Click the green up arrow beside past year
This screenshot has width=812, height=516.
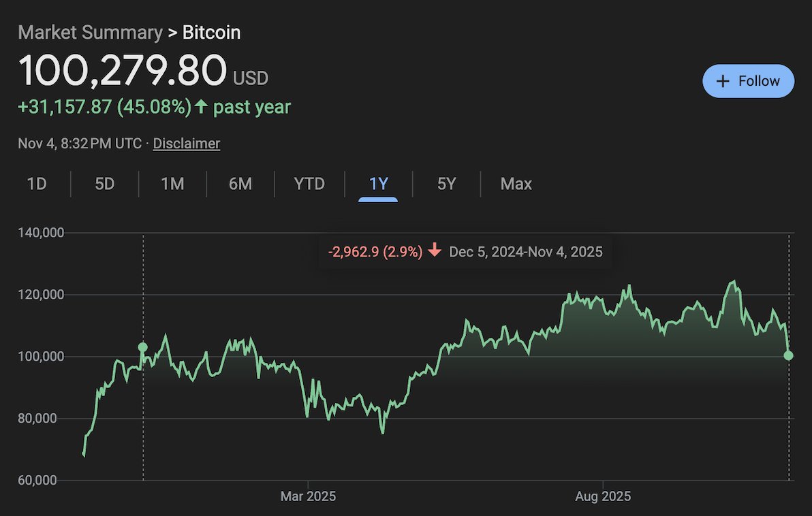tap(202, 106)
